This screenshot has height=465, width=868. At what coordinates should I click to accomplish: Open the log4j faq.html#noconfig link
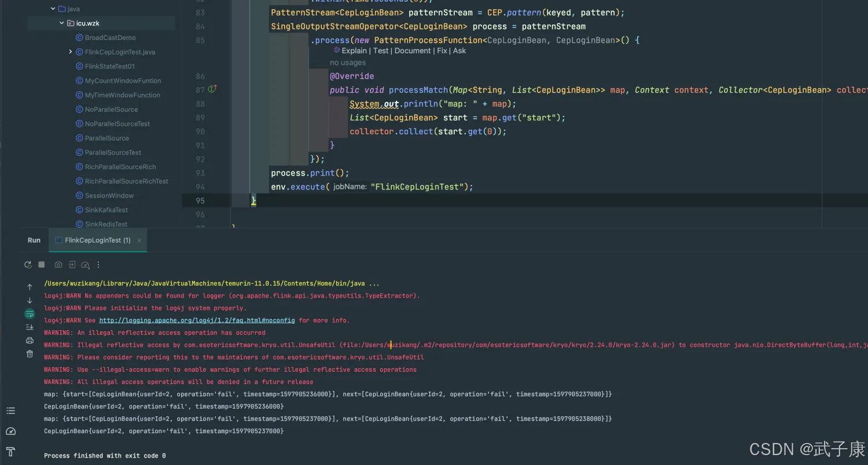pyautogui.click(x=197, y=320)
